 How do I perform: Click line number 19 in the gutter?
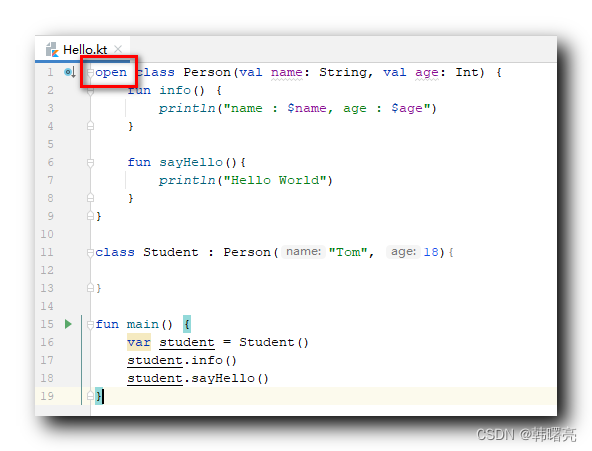coord(47,396)
